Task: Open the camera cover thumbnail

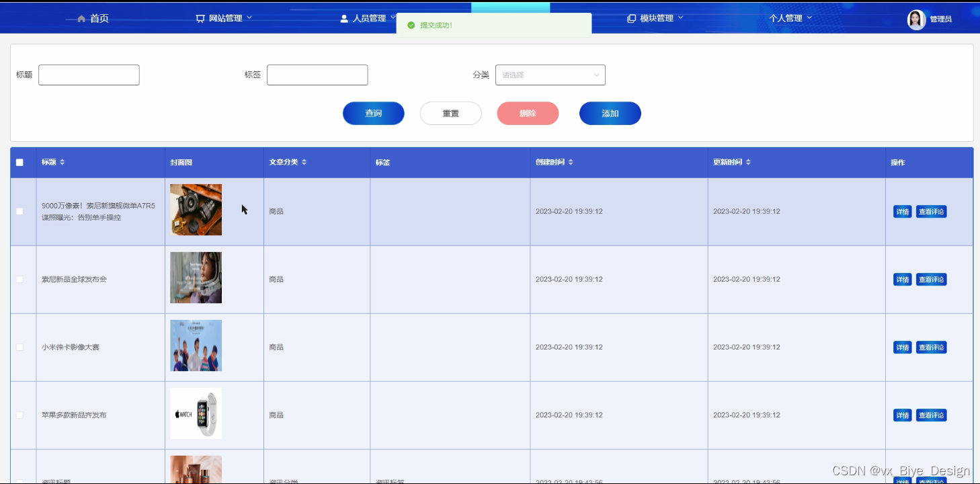Action: pos(196,210)
